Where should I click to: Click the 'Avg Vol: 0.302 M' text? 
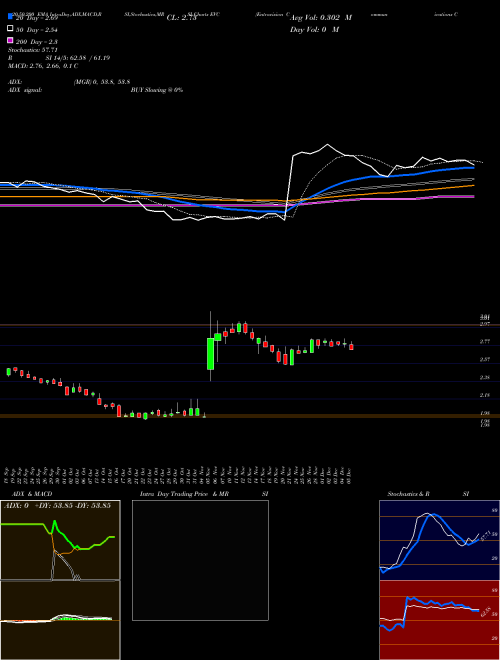pyautogui.click(x=321, y=18)
